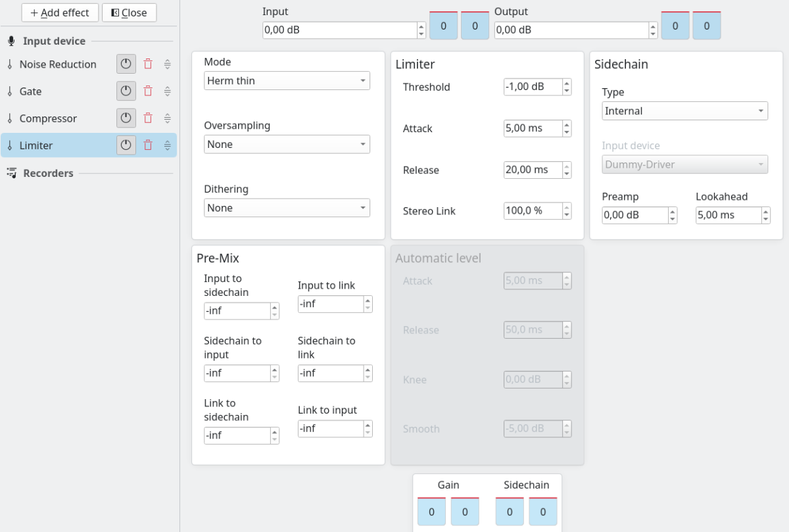The width and height of the screenshot is (789, 532).
Task: Disable the Gate effect power toggle
Action: (x=126, y=91)
